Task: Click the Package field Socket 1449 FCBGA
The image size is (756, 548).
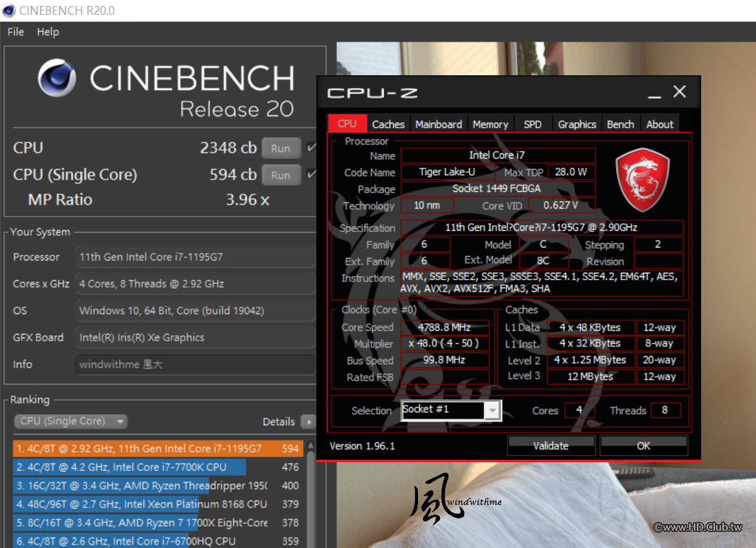Action: tap(498, 189)
